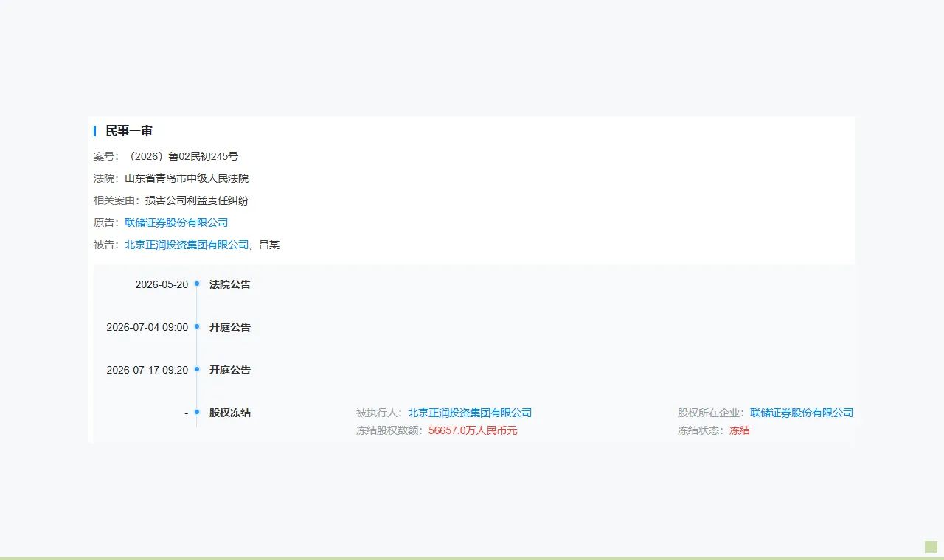
Task: Click the date 2026-05-20
Action: pos(162,284)
